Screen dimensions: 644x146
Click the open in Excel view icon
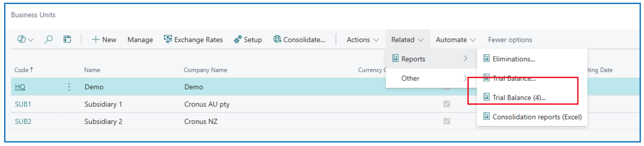pyautogui.click(x=67, y=40)
